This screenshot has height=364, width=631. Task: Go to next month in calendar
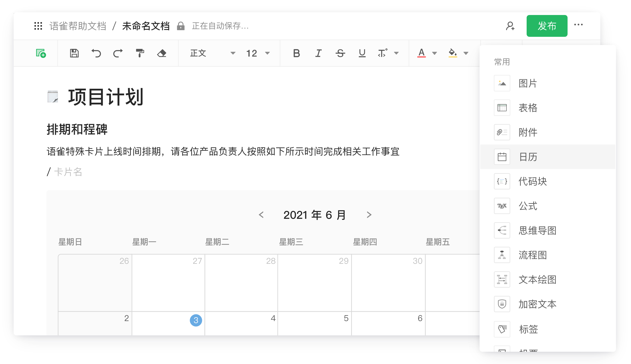(x=369, y=215)
